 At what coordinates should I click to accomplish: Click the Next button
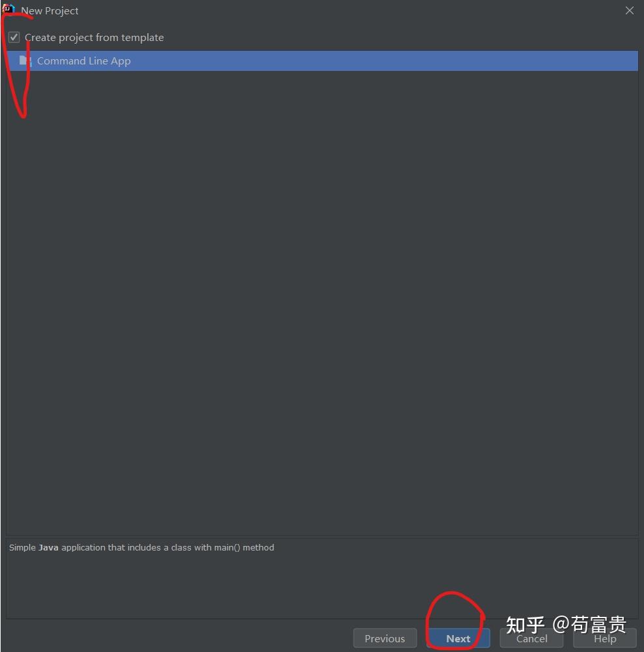point(458,638)
